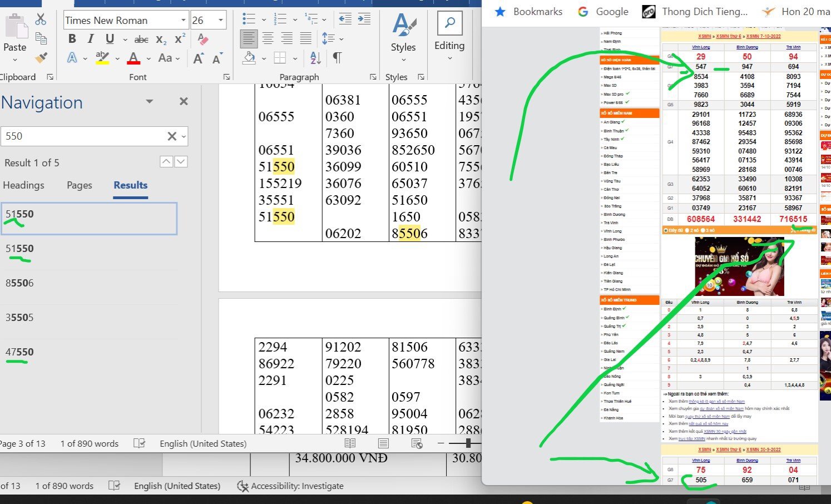
Task: Toggle Italic formatting
Action: coord(90,39)
